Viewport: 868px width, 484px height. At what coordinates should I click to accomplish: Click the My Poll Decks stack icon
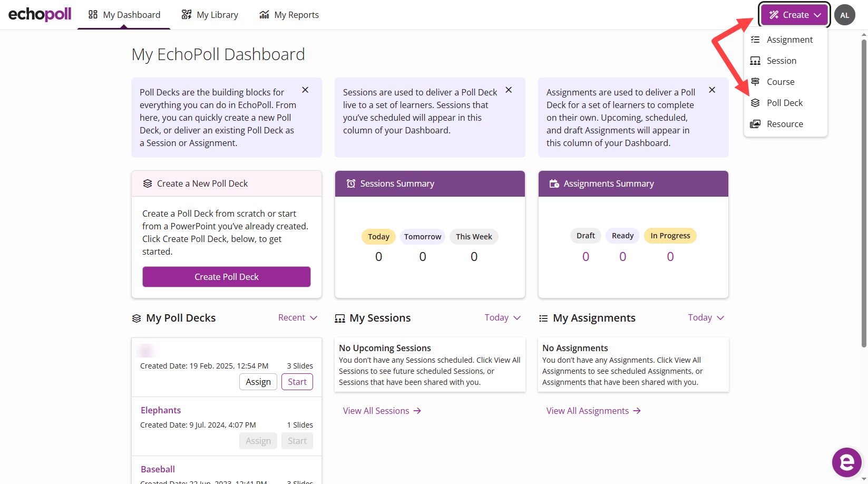coord(136,318)
